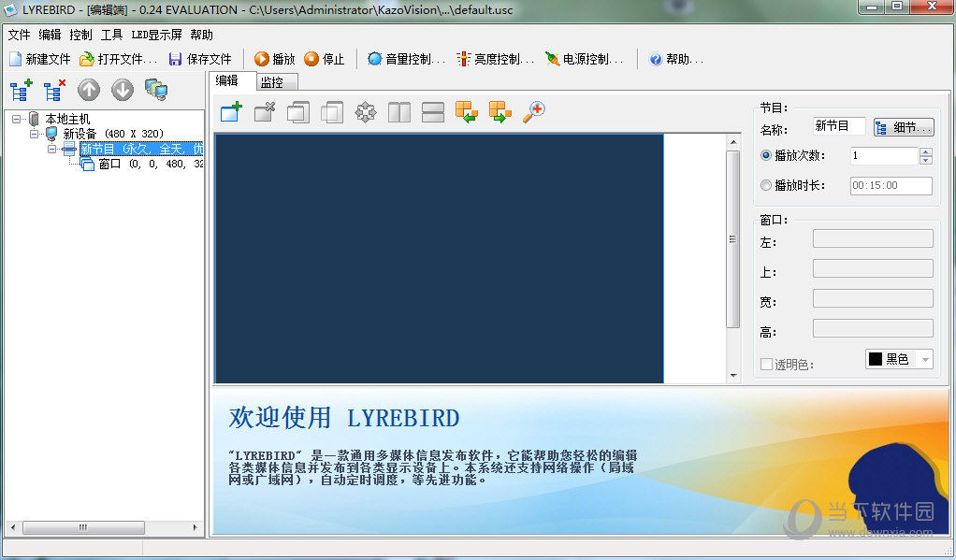Click the add new window icon
Image resolution: width=956 pixels, height=560 pixels.
pyautogui.click(x=231, y=113)
